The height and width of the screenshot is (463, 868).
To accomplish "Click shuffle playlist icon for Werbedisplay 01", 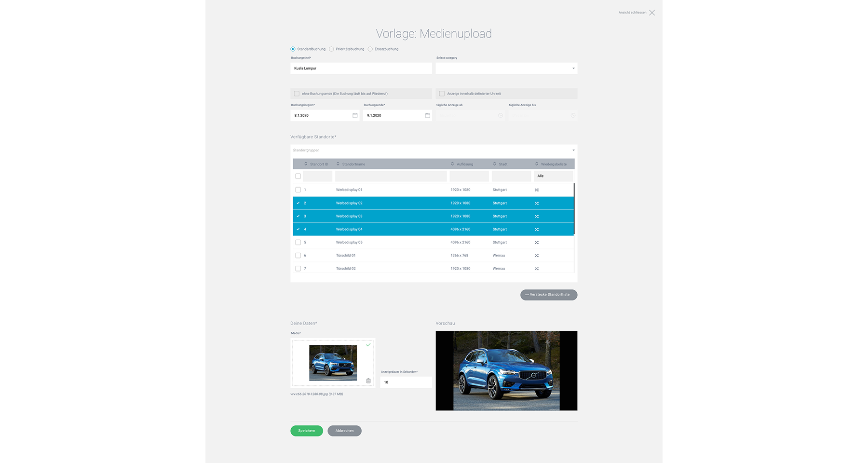I will pos(537,190).
